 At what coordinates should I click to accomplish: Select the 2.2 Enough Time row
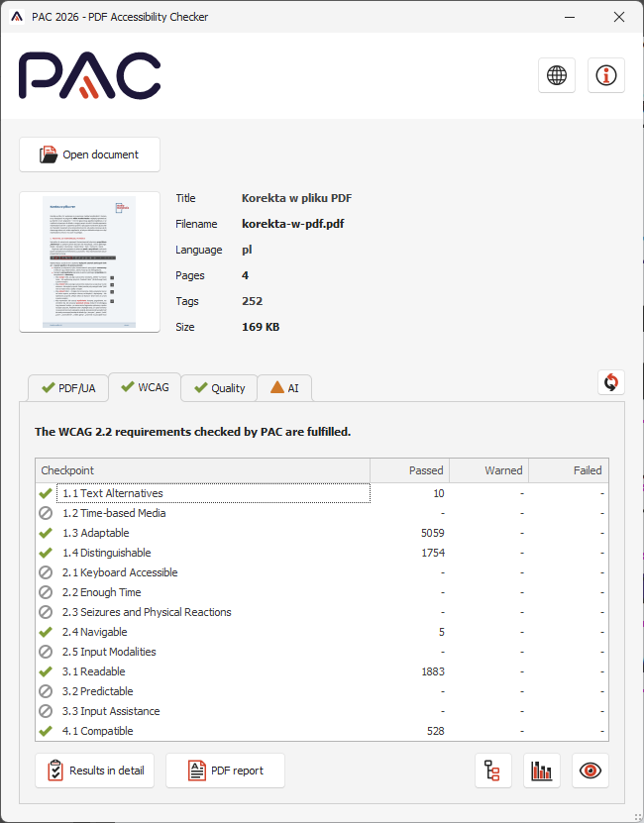322,592
